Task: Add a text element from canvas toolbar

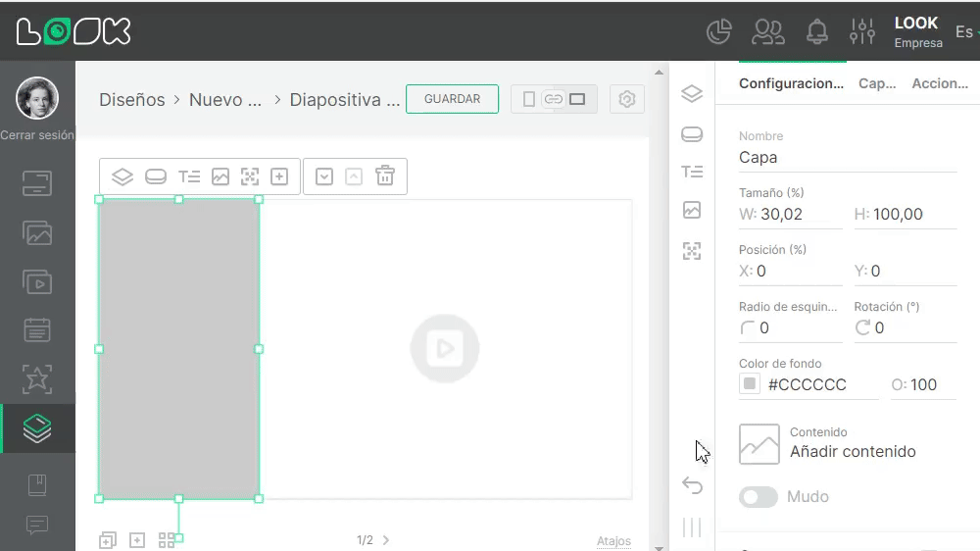Action: [x=189, y=177]
